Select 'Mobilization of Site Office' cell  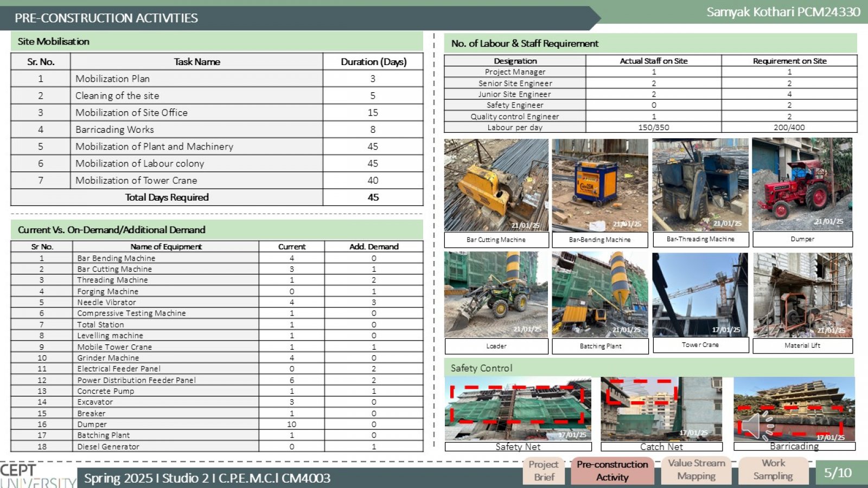(196, 112)
